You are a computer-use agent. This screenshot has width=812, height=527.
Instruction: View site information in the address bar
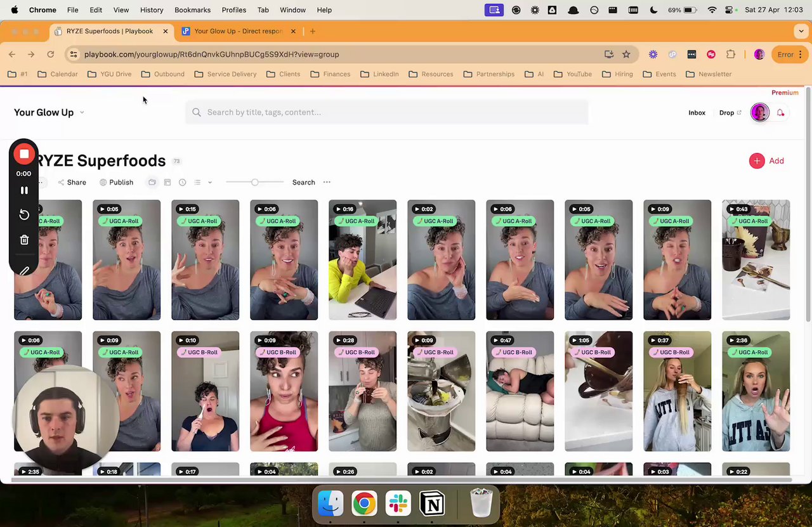(x=74, y=55)
